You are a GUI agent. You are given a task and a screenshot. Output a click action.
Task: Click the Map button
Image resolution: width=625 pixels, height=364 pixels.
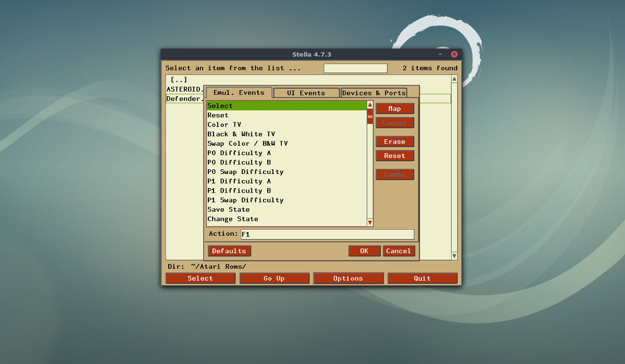click(x=395, y=108)
